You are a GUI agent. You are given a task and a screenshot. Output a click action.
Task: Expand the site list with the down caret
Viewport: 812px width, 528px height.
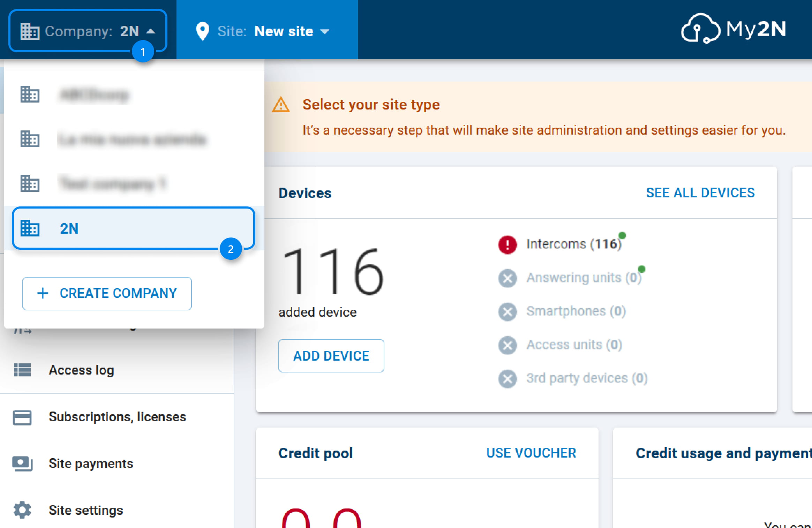[x=325, y=32]
